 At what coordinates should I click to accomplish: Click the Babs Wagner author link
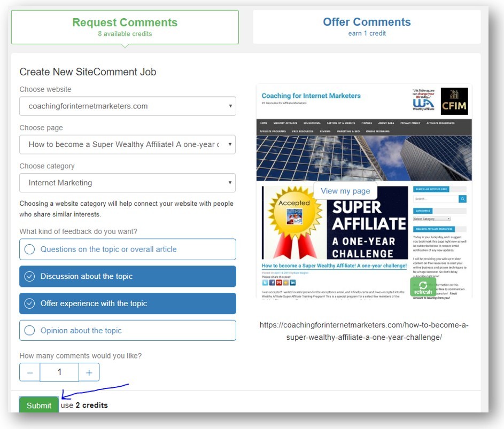point(301,273)
